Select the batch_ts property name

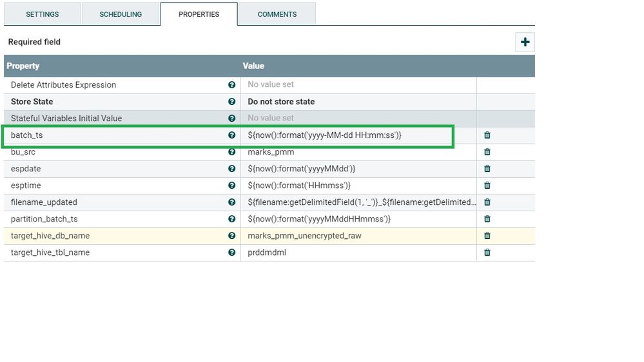pos(26,135)
